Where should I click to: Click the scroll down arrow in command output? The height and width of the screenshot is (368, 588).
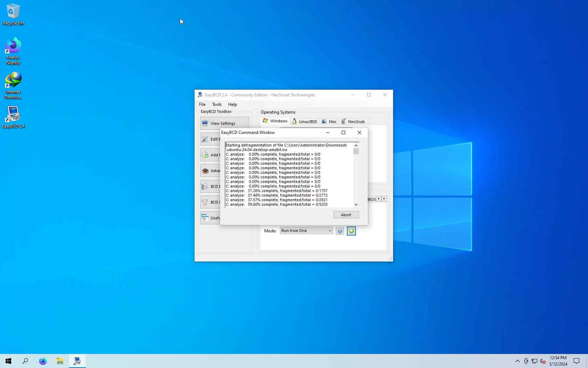tap(356, 205)
